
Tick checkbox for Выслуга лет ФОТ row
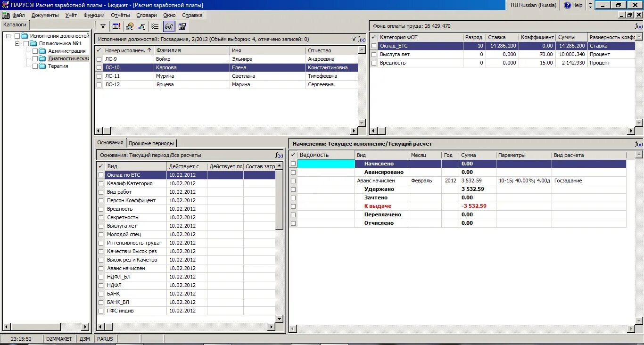tap(374, 55)
